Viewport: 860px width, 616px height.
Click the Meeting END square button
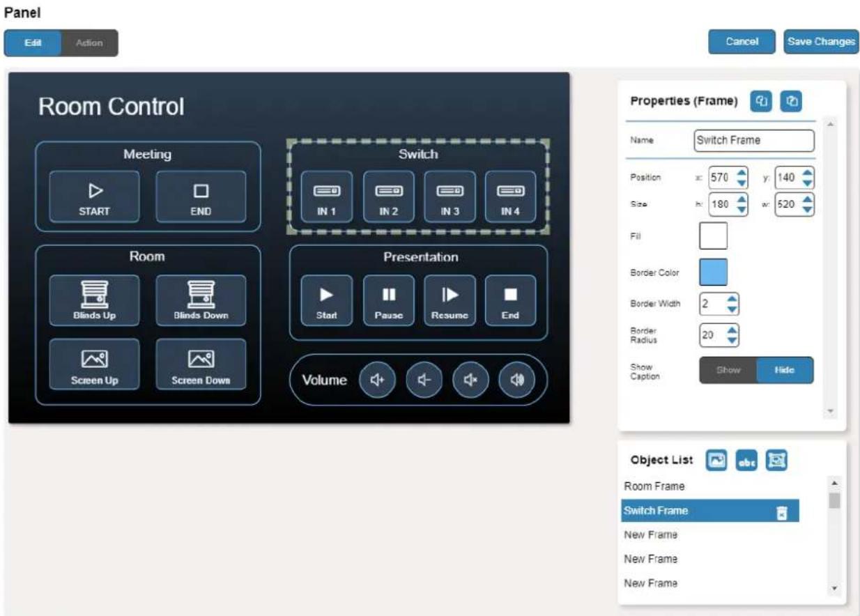click(201, 197)
